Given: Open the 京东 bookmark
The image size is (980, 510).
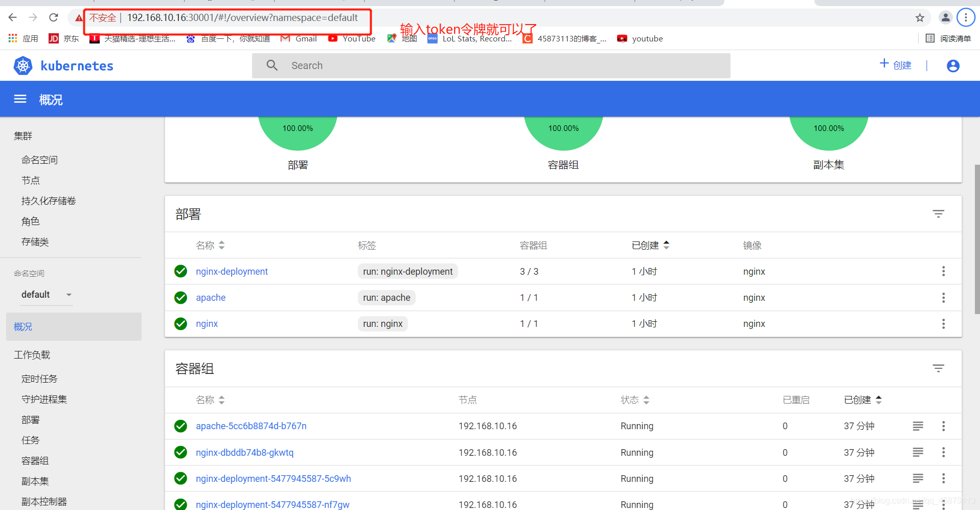Looking at the screenshot, I should (x=64, y=38).
